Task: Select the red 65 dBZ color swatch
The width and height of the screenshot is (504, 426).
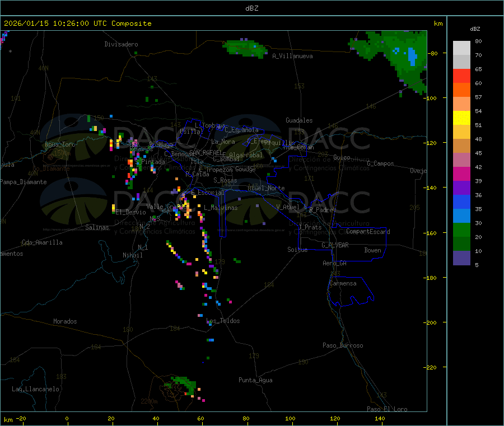Action: (461, 76)
